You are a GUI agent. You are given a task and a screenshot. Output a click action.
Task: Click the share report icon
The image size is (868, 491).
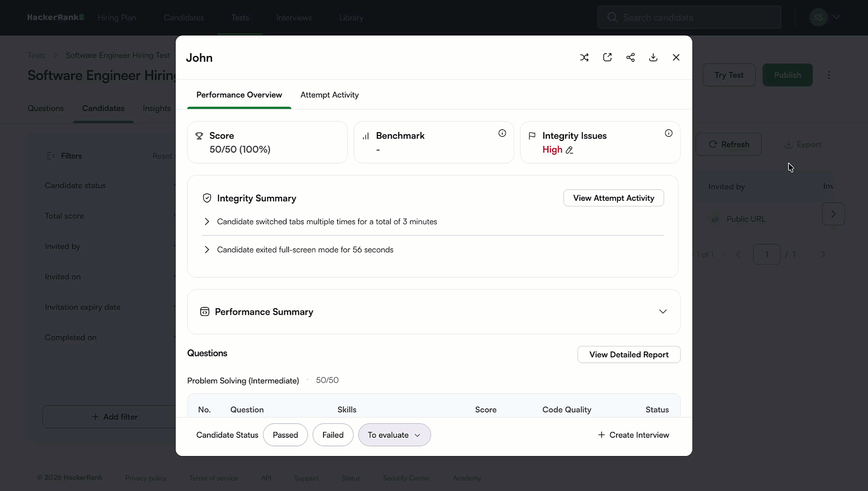[631, 57]
